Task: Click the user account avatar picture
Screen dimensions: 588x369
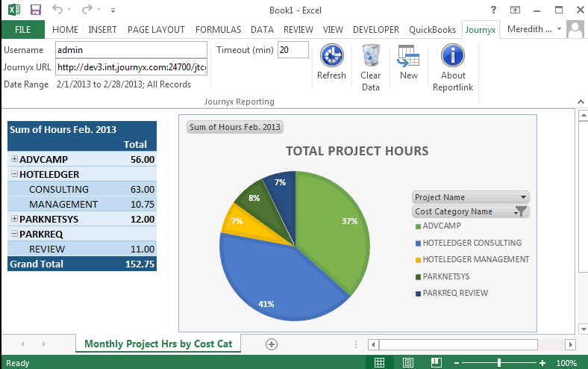Action: click(575, 30)
